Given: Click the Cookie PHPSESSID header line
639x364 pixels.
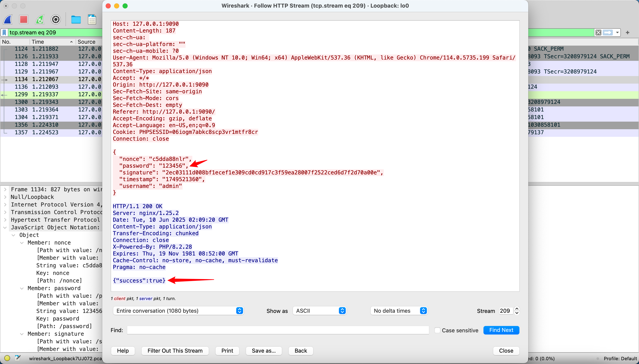Looking at the screenshot, I should (x=185, y=132).
